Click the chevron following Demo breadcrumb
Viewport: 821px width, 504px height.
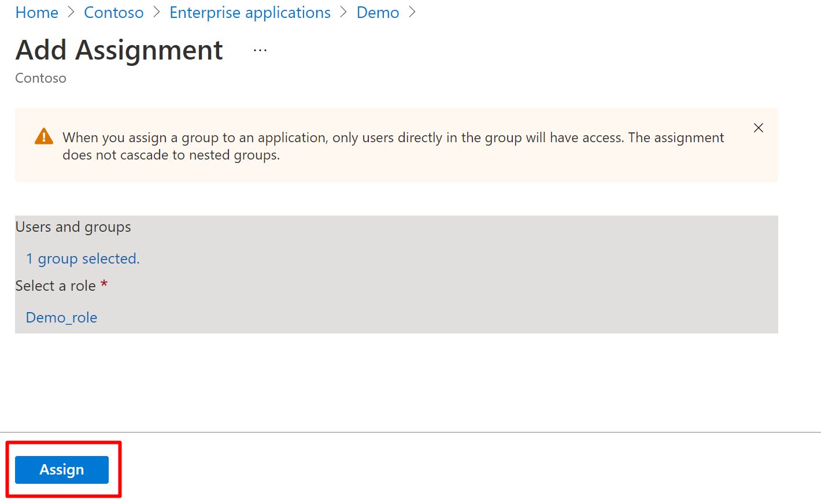[412, 13]
